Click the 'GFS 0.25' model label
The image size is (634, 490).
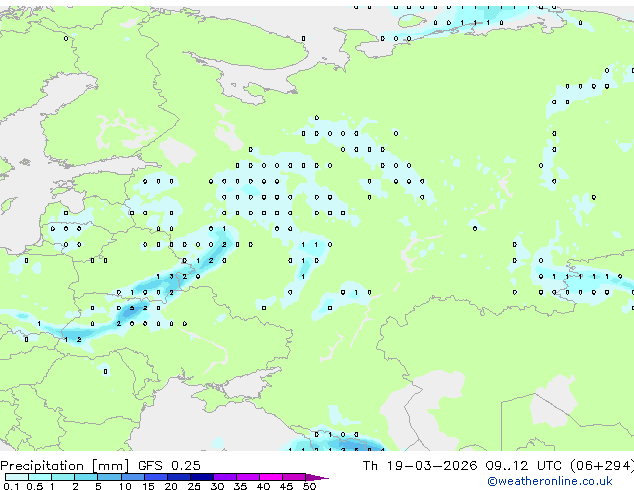pyautogui.click(x=169, y=466)
